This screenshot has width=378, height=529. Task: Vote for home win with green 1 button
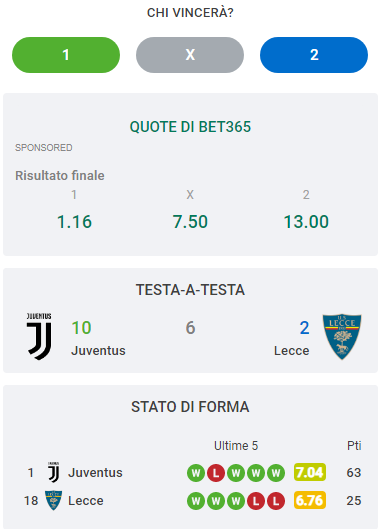click(66, 55)
